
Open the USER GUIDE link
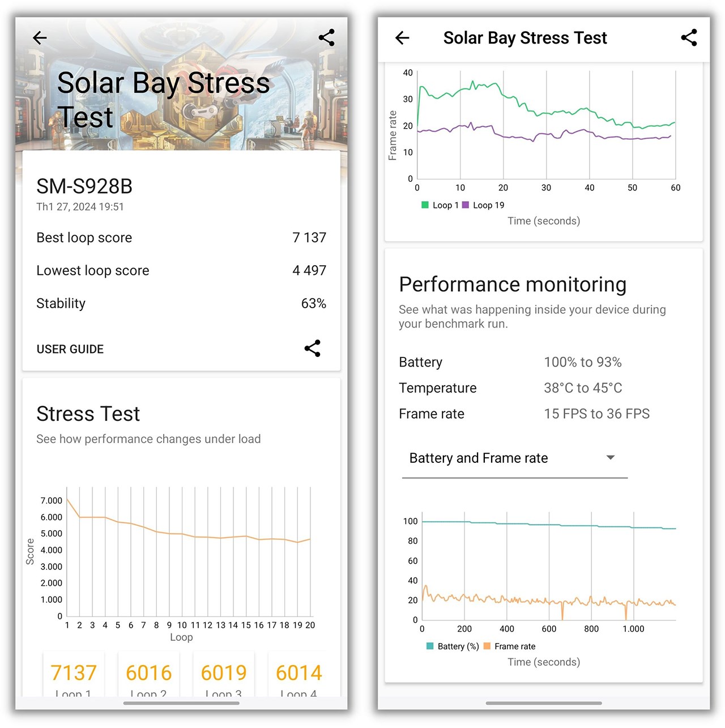(x=70, y=349)
